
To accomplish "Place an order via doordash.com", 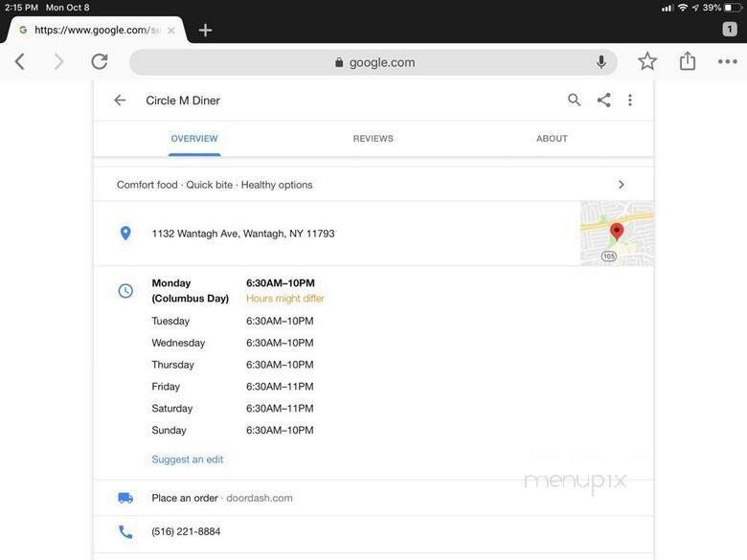I will click(222, 498).
